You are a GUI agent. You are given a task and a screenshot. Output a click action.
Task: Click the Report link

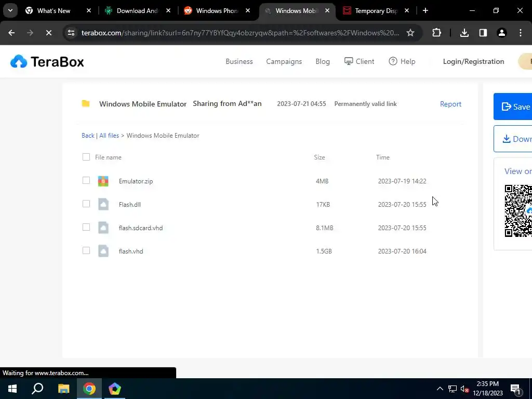point(450,104)
